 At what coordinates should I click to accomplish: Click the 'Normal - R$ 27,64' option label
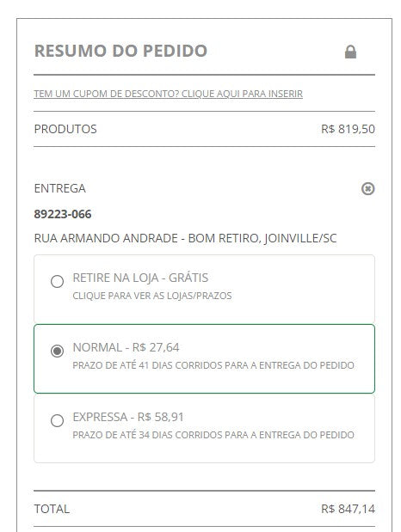click(126, 347)
